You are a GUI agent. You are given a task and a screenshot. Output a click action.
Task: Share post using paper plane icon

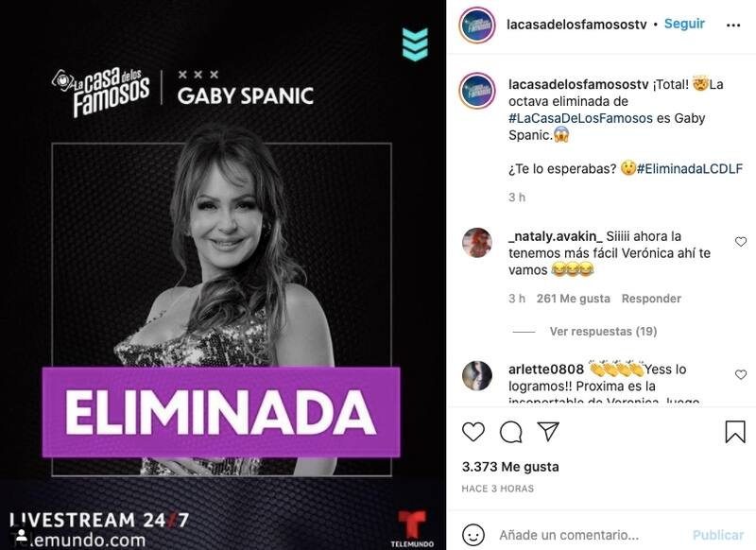coord(548,431)
